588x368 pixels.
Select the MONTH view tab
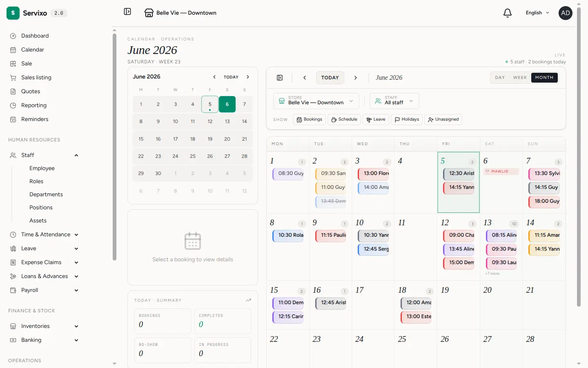544,78
